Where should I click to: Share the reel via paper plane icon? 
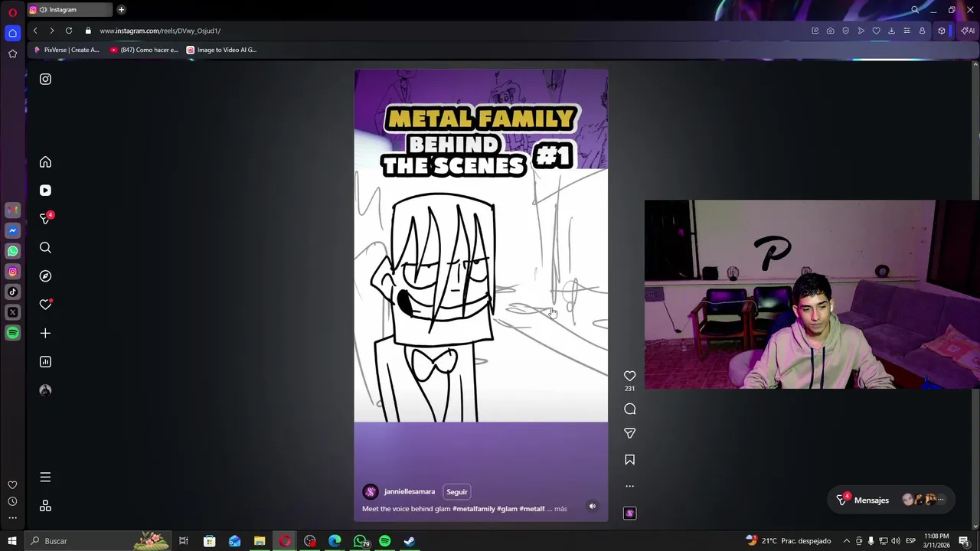pyautogui.click(x=629, y=433)
